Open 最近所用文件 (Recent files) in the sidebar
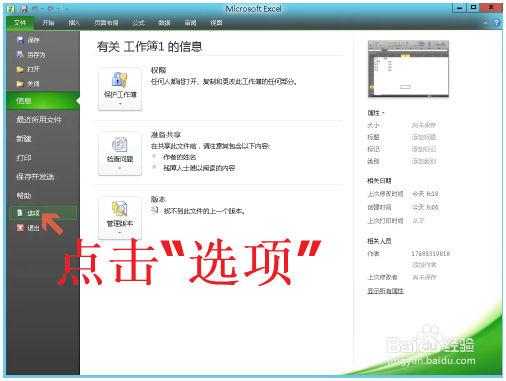This screenshot has width=506, height=381. 39,120
